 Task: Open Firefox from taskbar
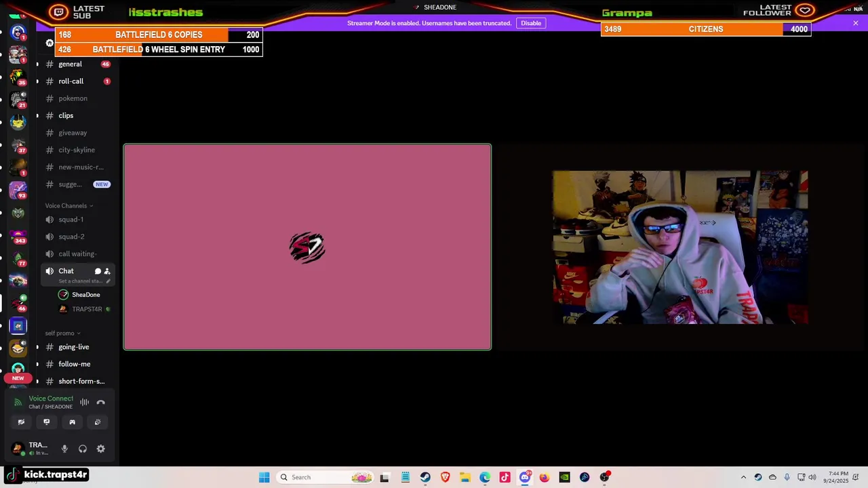[x=545, y=477]
